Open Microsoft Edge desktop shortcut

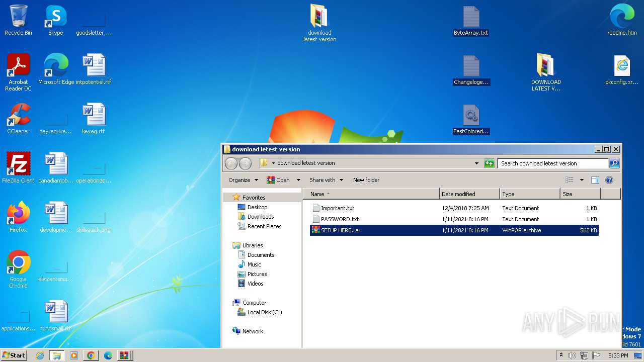56,69
